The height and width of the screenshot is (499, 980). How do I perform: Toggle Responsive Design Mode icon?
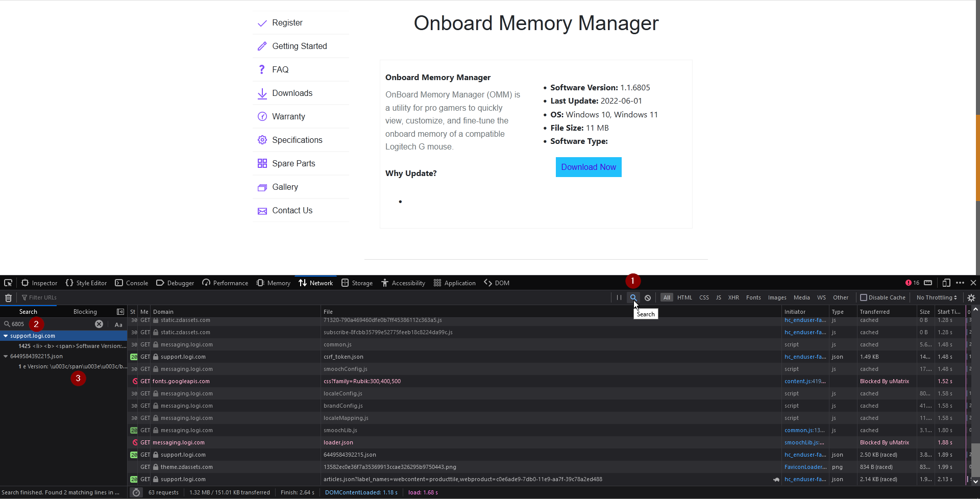pyautogui.click(x=947, y=283)
